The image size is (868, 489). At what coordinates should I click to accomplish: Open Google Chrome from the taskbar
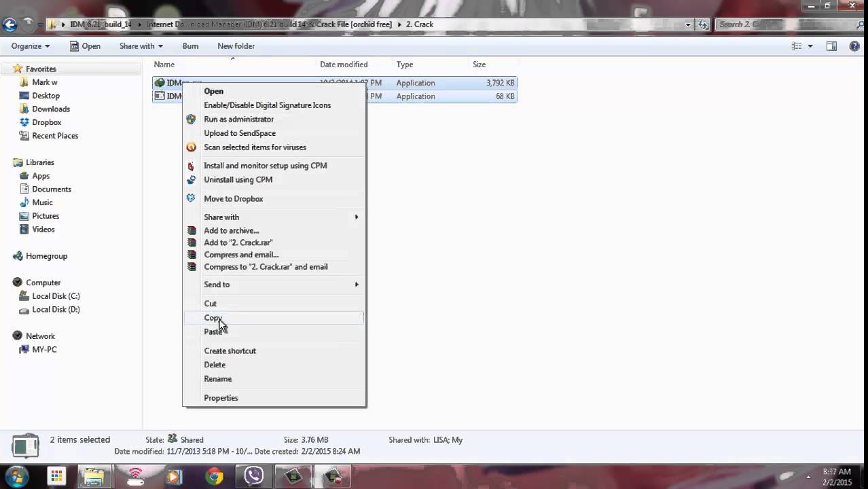[215, 476]
